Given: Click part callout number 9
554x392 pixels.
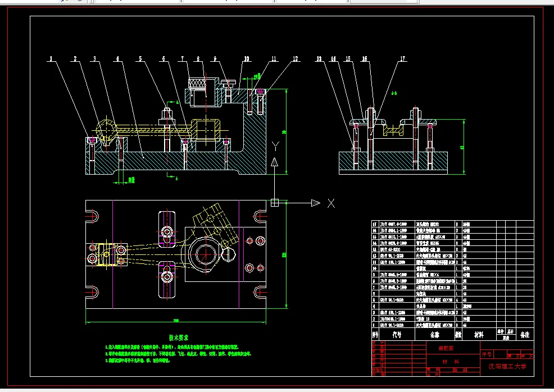Looking at the screenshot, I should point(215,58).
